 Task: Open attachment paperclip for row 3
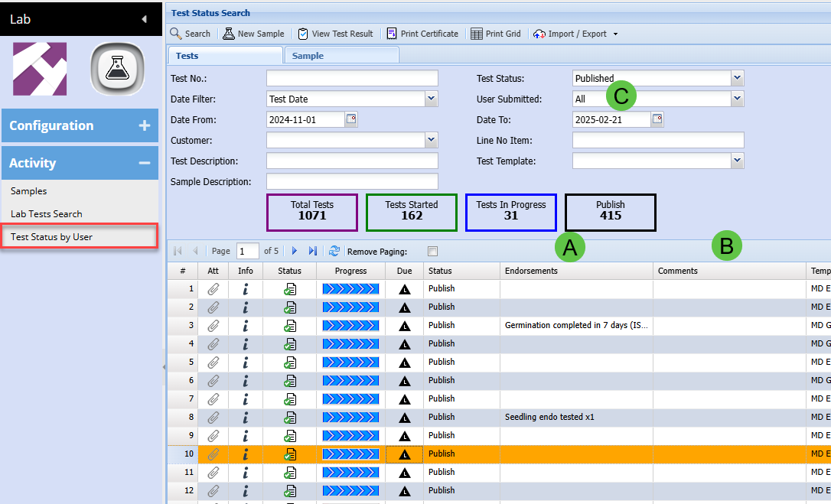(213, 325)
